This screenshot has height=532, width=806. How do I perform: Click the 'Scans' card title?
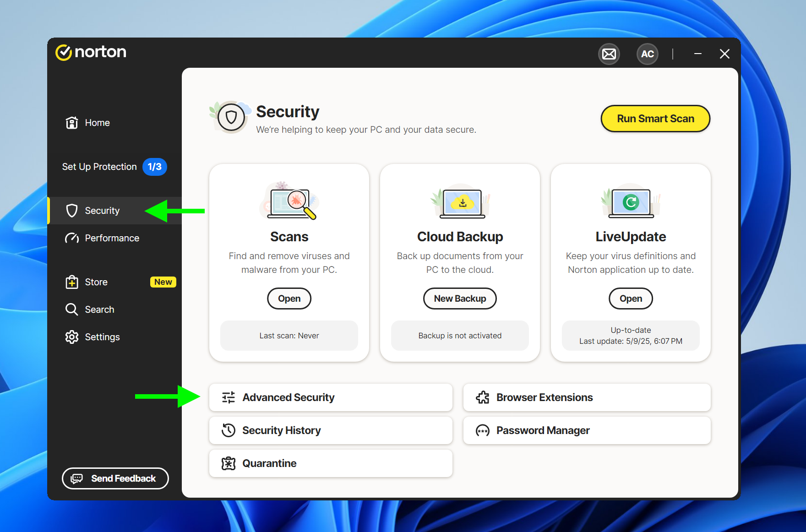pos(289,237)
